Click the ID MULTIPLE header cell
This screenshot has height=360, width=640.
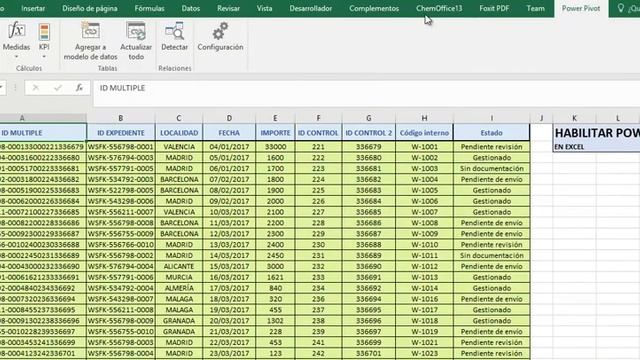pyautogui.click(x=43, y=133)
